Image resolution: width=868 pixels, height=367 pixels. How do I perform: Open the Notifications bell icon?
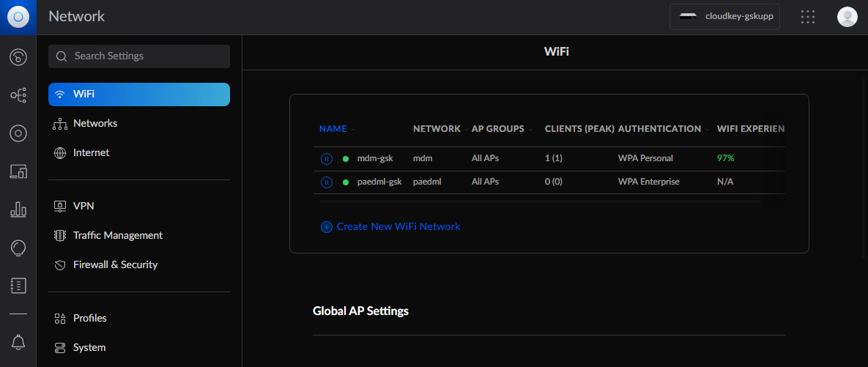pyautogui.click(x=18, y=342)
